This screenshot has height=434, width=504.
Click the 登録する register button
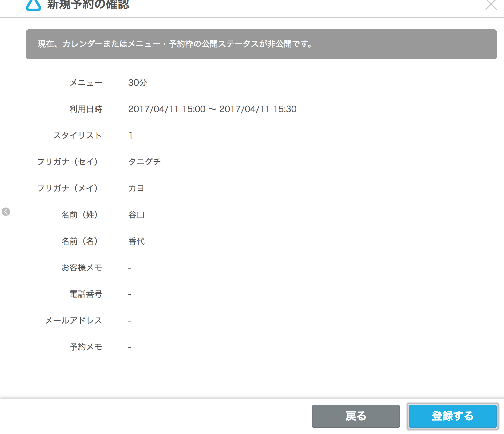pyautogui.click(x=453, y=416)
